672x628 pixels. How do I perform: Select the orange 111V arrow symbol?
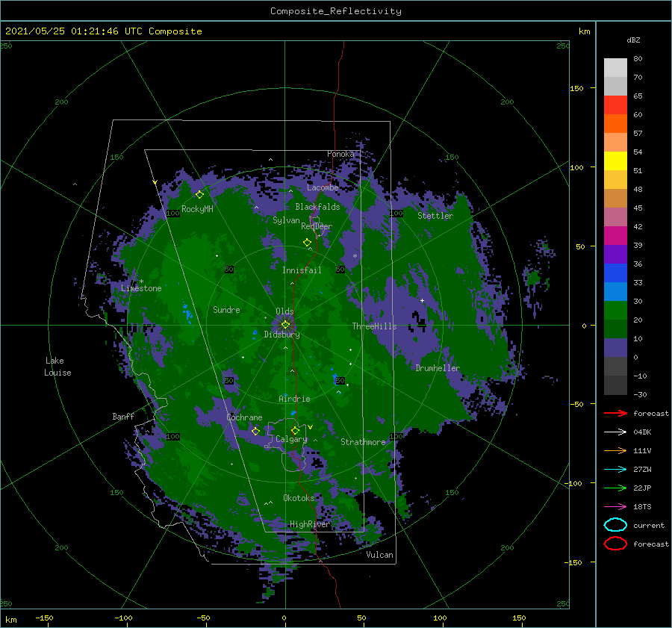pos(615,450)
